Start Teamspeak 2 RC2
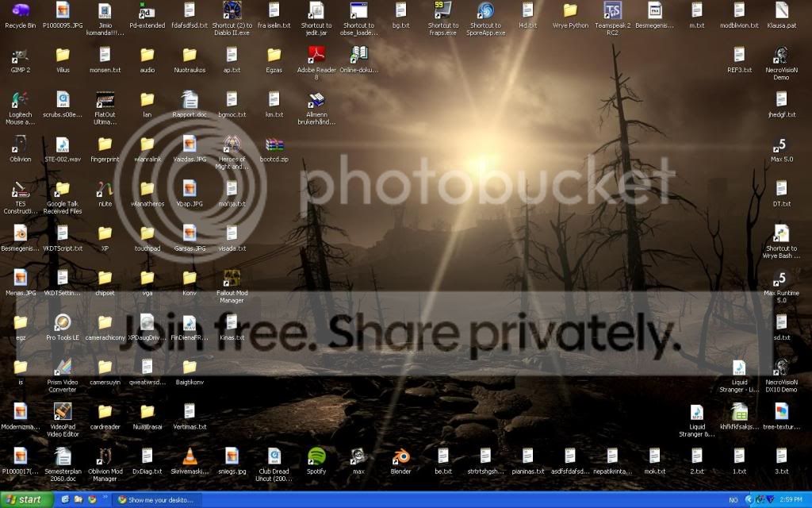Viewport: 812px width, 508px height. coord(612,11)
